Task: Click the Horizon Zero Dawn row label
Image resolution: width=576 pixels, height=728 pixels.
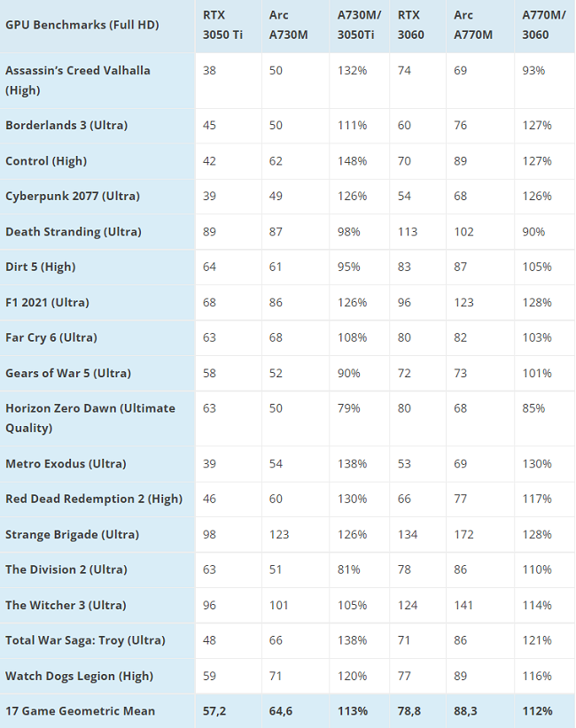Action: tap(90, 418)
